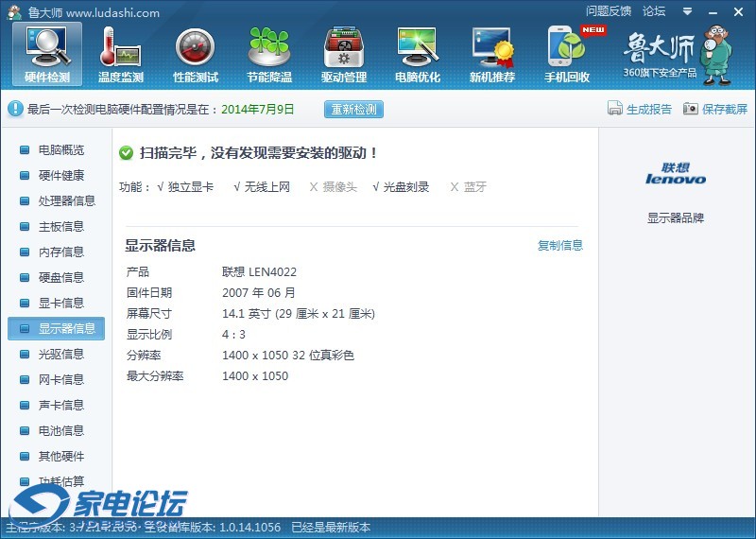Viewport: 756px width, 539px height.
Task: Select 电脑概览 in the sidebar
Action: click(60, 150)
